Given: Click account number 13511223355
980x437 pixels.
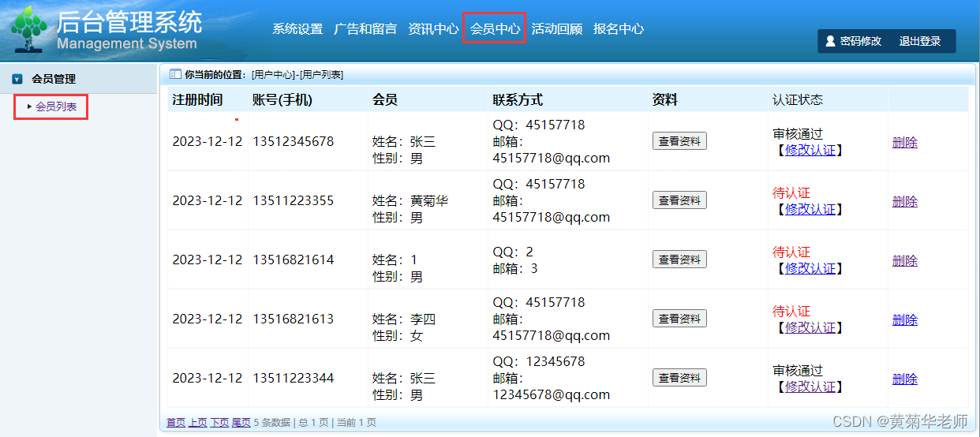Looking at the screenshot, I should [294, 201].
